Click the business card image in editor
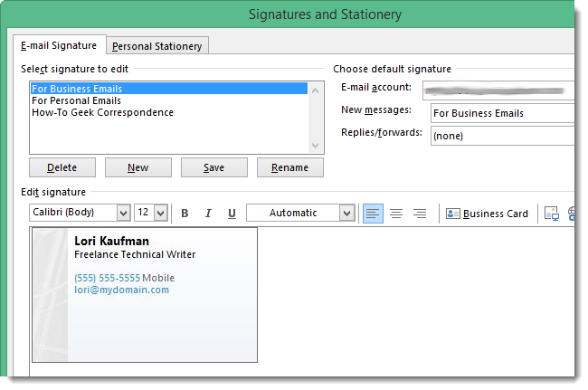Image resolution: width=588 pixels, height=390 pixels. [145, 295]
